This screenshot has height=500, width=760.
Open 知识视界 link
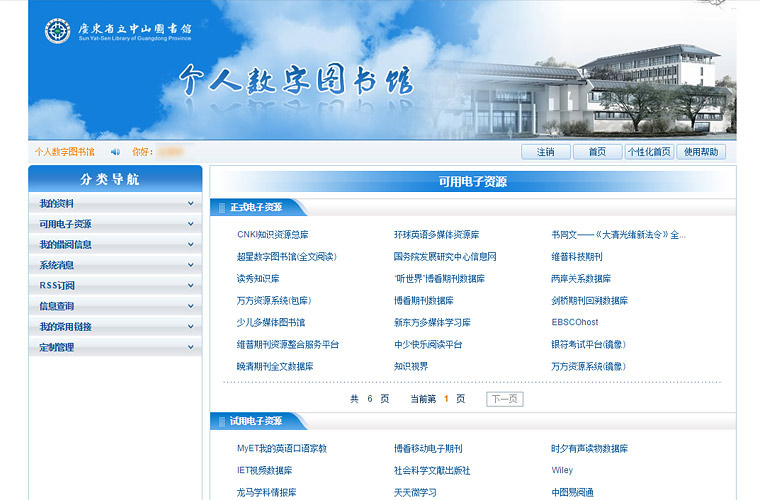click(x=411, y=367)
